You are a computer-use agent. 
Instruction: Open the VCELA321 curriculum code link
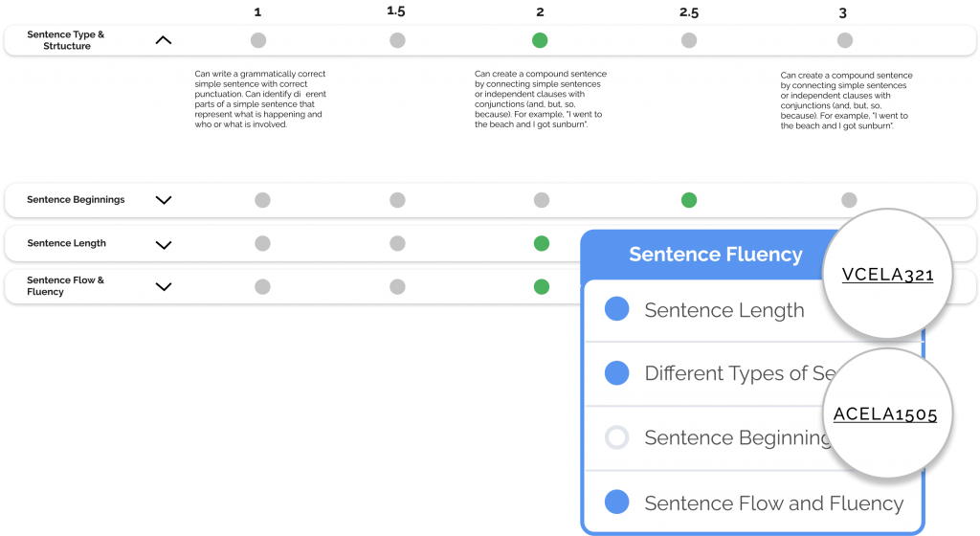(x=887, y=275)
